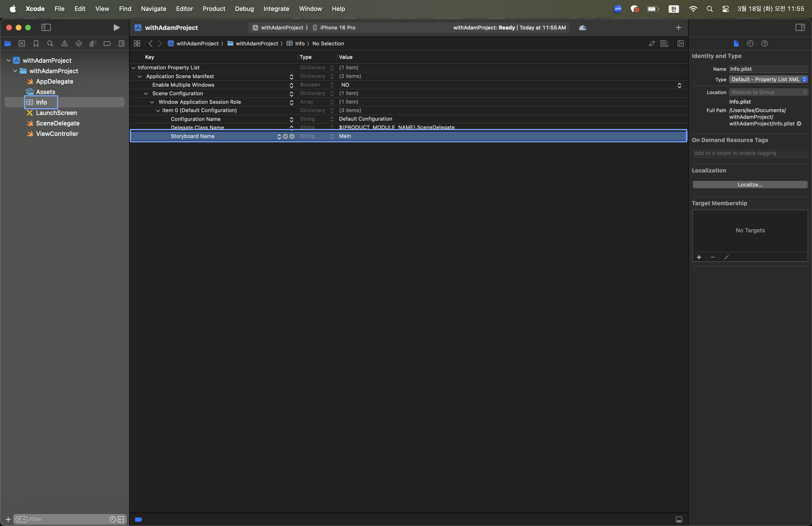The width and height of the screenshot is (812, 526).
Task: Open Enable Multiple Windows NO value popup
Action: point(679,85)
